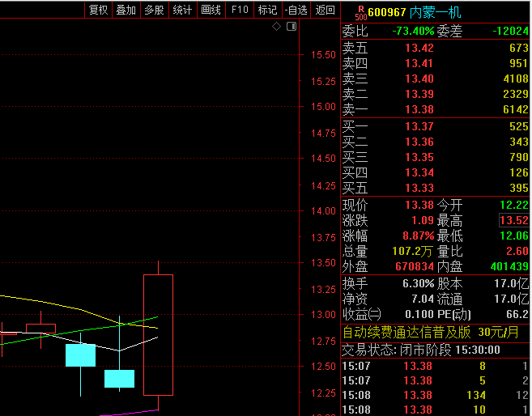Click stock code 600967
The height and width of the screenshot is (416, 532).
[x=387, y=12]
